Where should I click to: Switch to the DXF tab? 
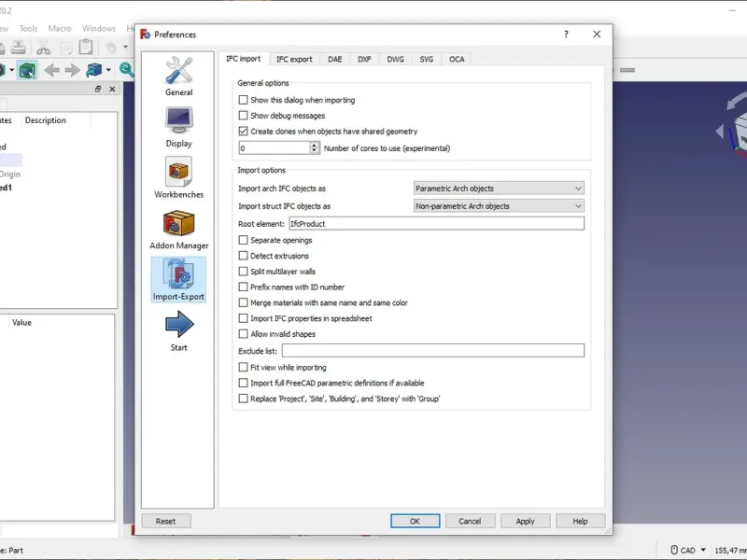coord(364,60)
